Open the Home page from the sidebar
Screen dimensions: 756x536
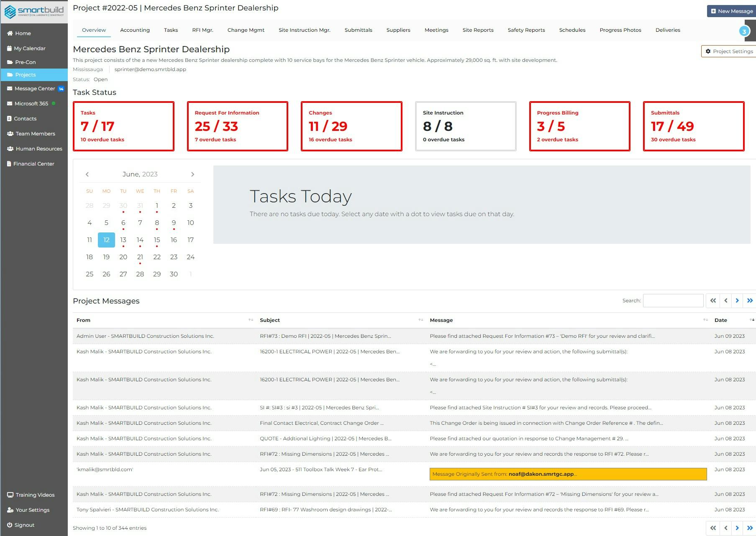(x=23, y=33)
